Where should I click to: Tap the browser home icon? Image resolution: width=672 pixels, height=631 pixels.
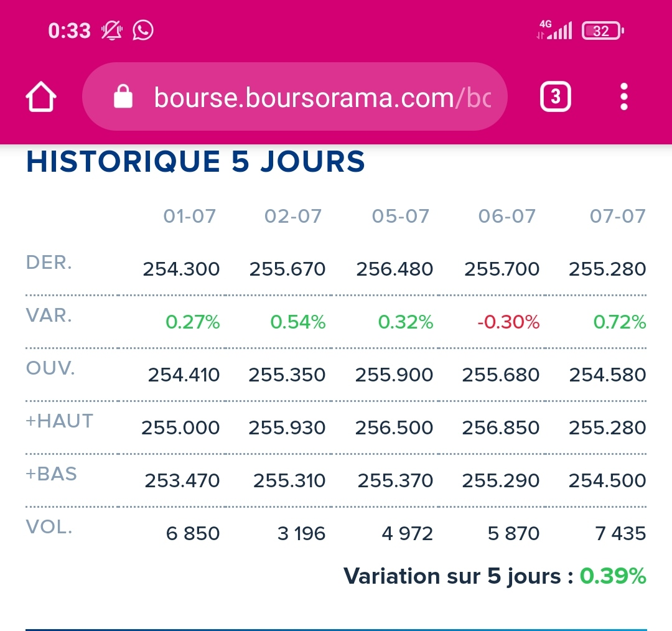(41, 98)
